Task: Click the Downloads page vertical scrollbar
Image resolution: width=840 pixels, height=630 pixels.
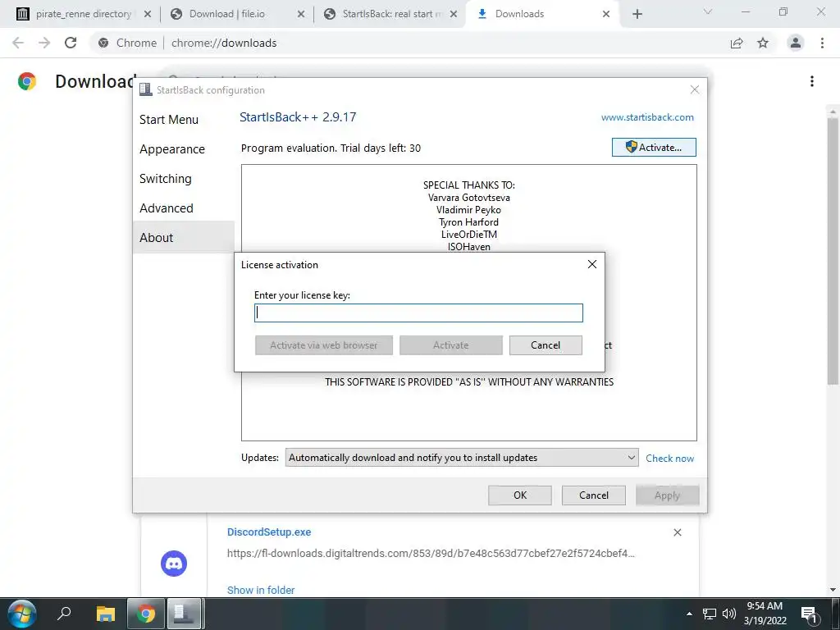Action: (833, 251)
